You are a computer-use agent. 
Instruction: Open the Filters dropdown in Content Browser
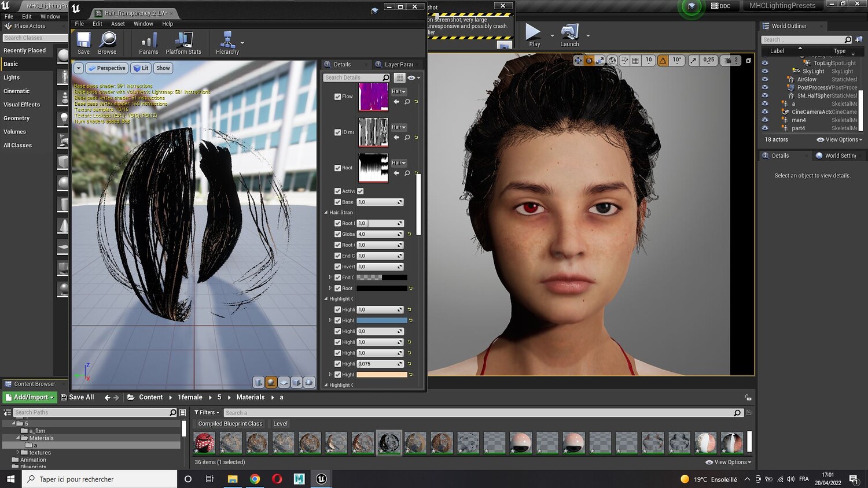tap(207, 412)
